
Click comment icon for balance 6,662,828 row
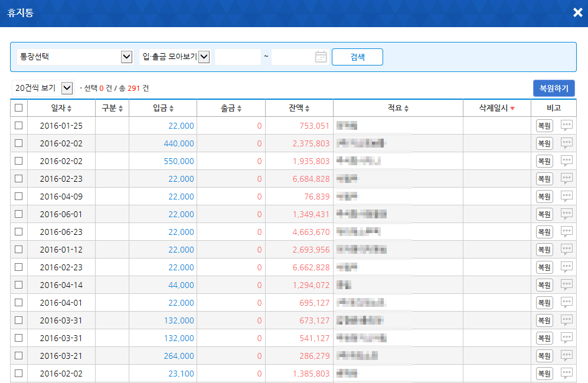[x=566, y=267]
